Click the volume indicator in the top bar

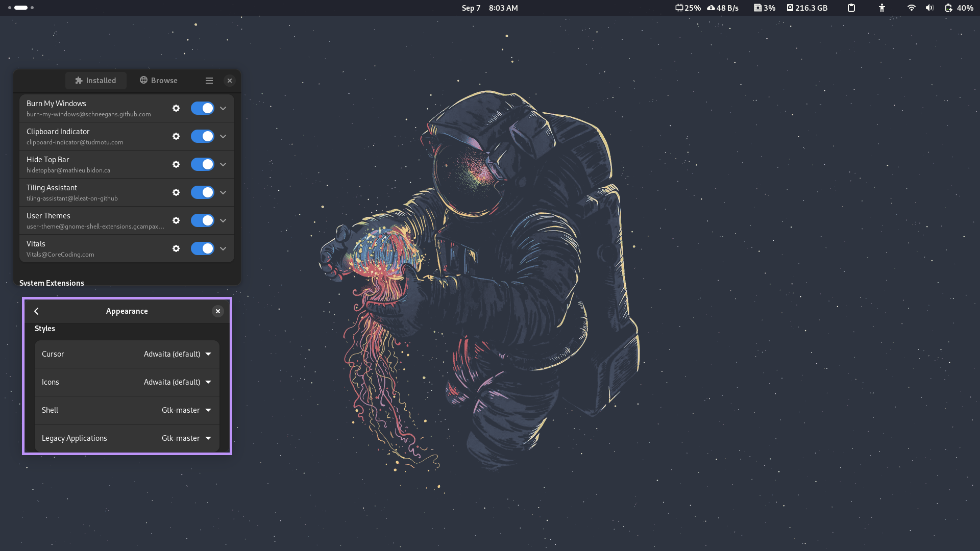click(x=929, y=8)
